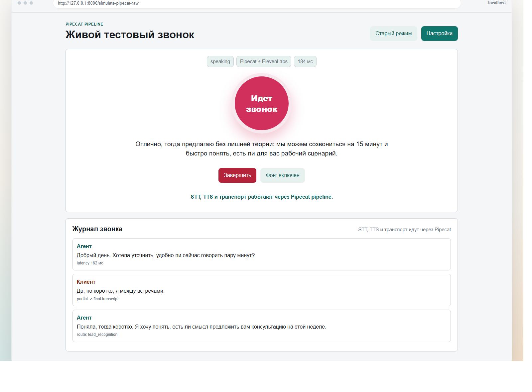Click the "Pipecat pipeline" status line
This screenshot has height=392, width=532.
[262, 197]
